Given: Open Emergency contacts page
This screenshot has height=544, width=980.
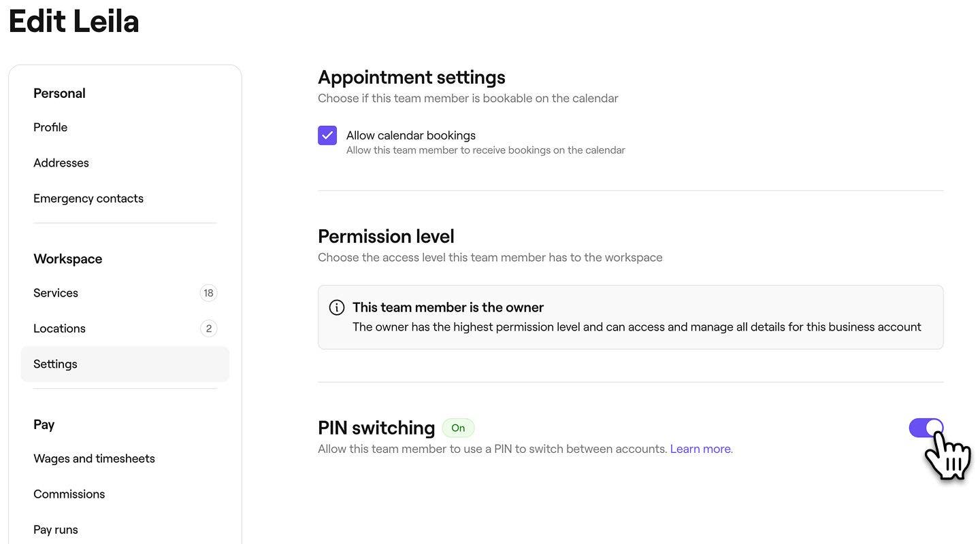Looking at the screenshot, I should (x=88, y=199).
